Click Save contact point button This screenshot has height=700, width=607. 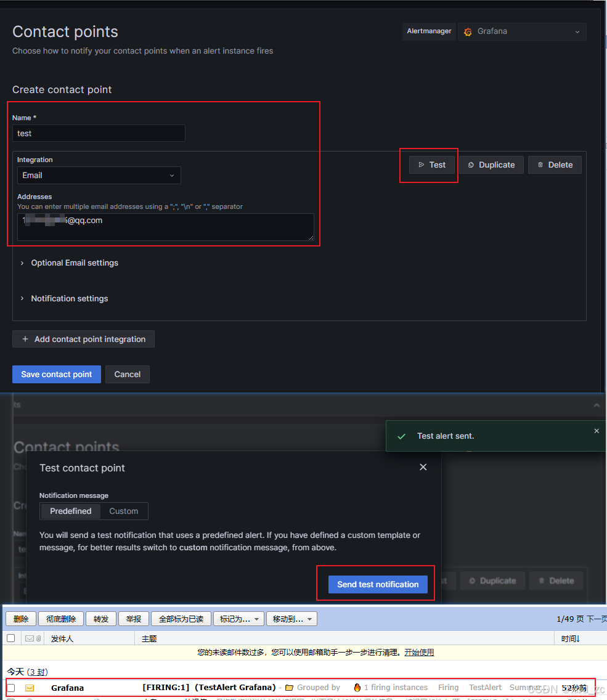57,374
